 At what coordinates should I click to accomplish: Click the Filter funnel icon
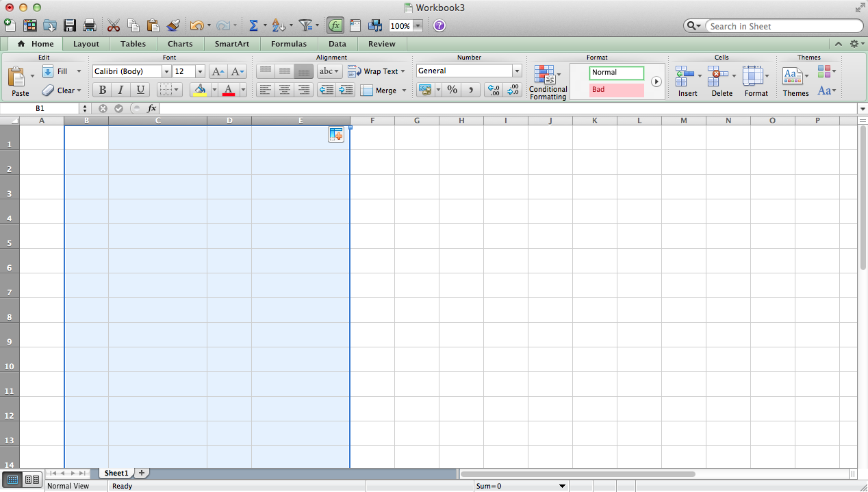305,25
